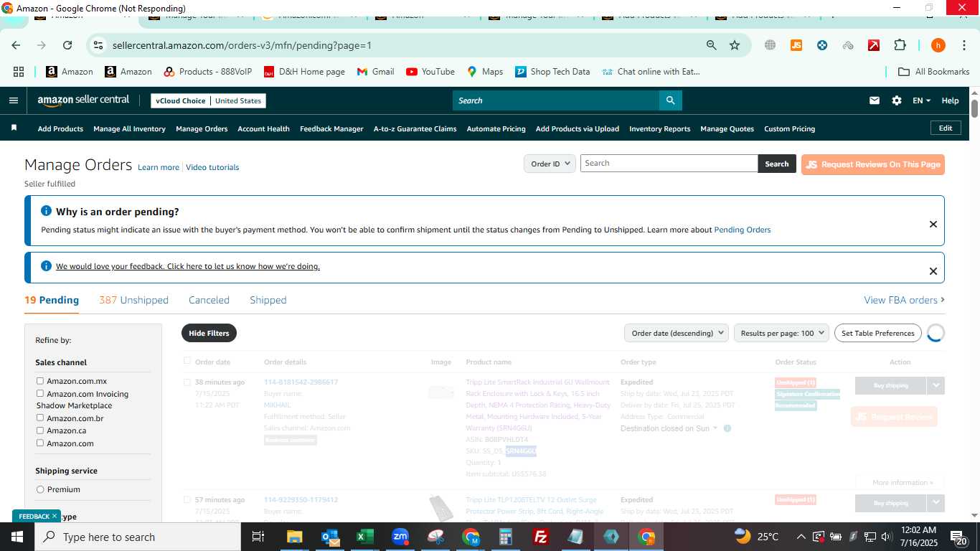Open Outlook from the taskbar
The height and width of the screenshot is (551, 980).
pyautogui.click(x=330, y=537)
